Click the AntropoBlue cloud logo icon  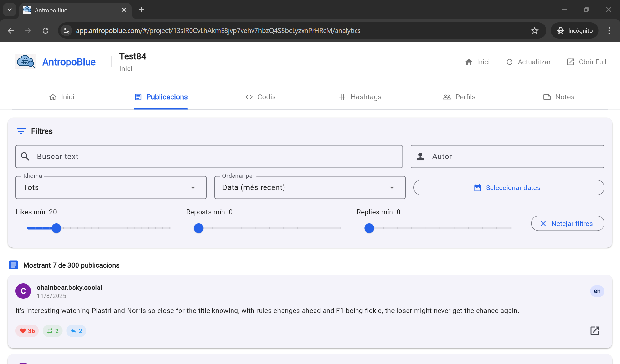point(26,61)
